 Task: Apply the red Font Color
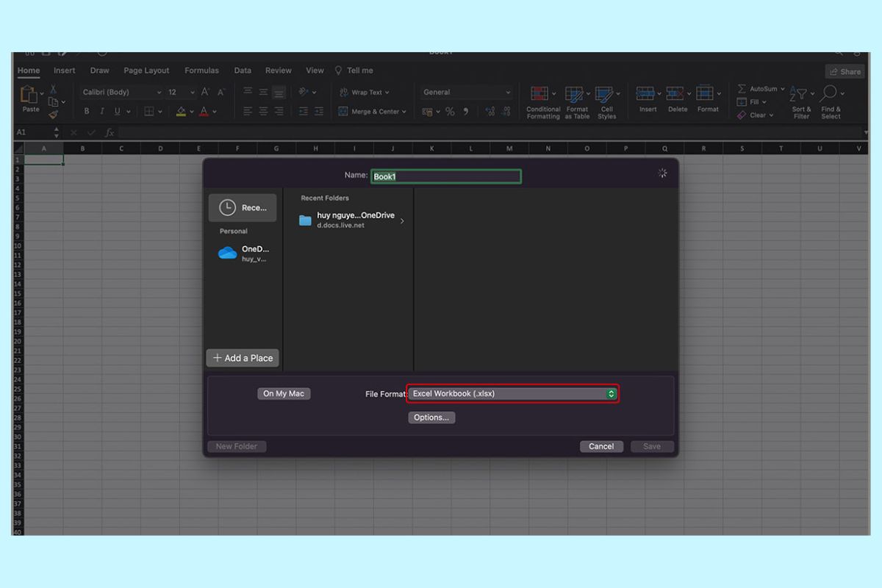204,112
